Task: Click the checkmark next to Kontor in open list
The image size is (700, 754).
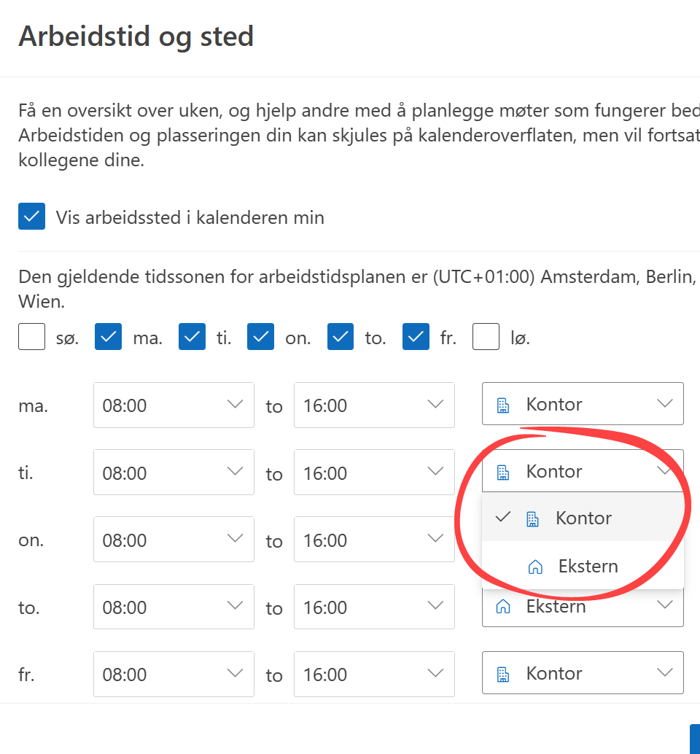Action: point(502,518)
